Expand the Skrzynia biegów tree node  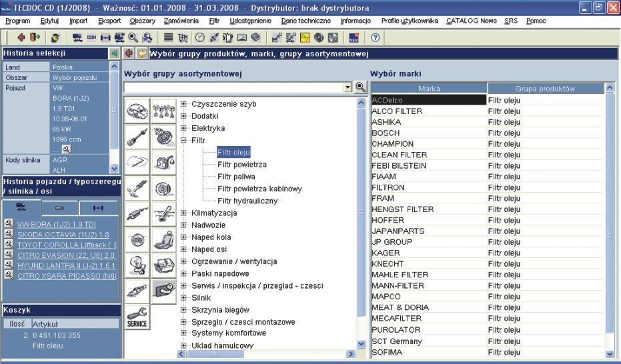tap(183, 310)
